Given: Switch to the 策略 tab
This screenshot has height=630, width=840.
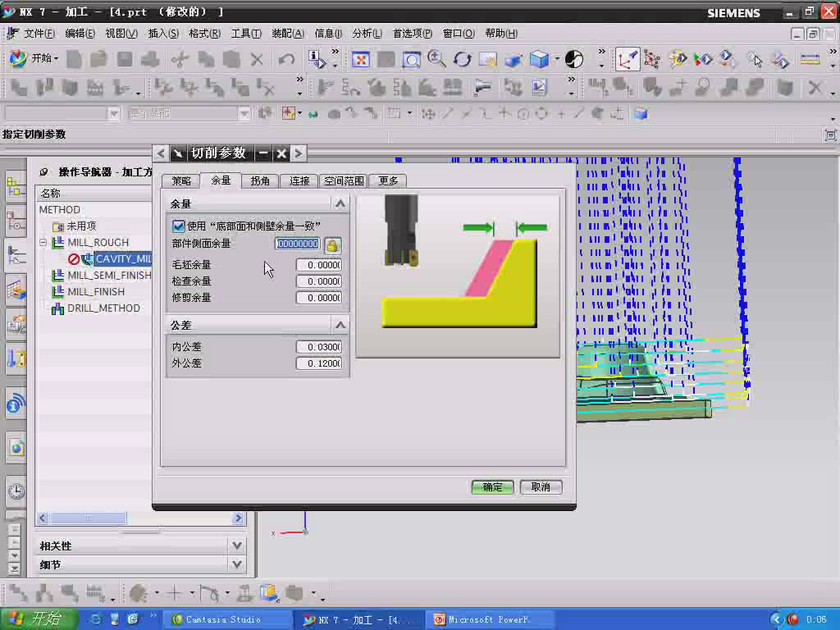Looking at the screenshot, I should 181,181.
